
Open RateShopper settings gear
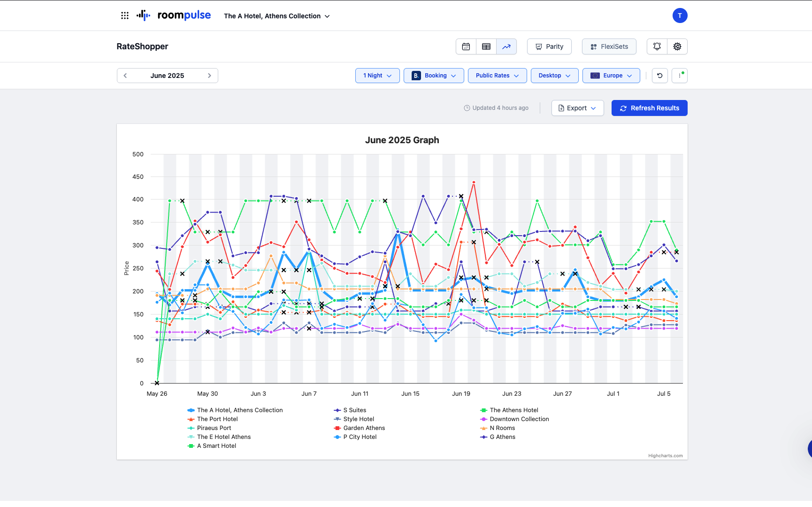point(677,46)
